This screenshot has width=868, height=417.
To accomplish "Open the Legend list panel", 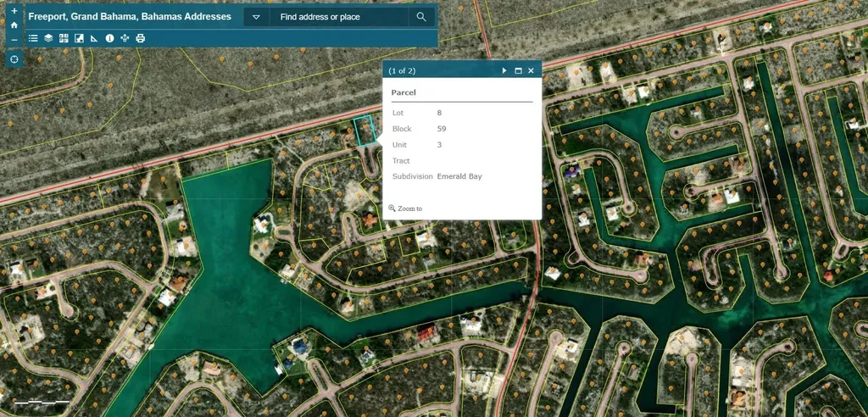I will tap(33, 38).
